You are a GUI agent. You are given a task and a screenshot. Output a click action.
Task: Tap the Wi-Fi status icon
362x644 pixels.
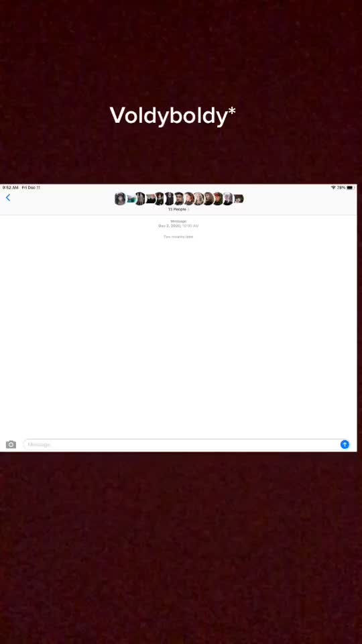(x=333, y=187)
